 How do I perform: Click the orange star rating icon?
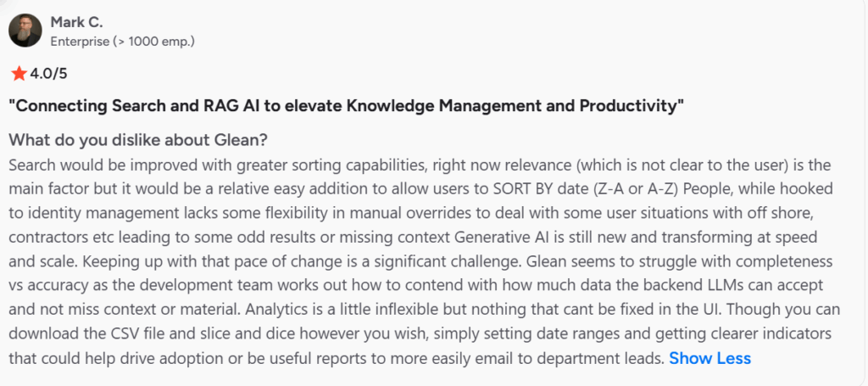tap(19, 74)
